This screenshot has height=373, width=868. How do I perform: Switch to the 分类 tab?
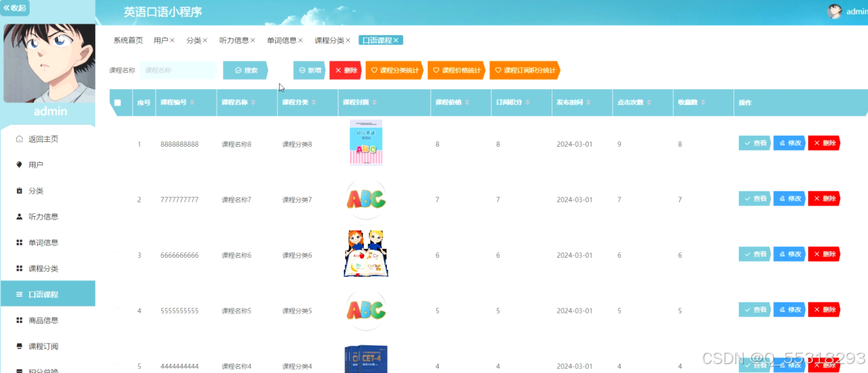click(194, 40)
